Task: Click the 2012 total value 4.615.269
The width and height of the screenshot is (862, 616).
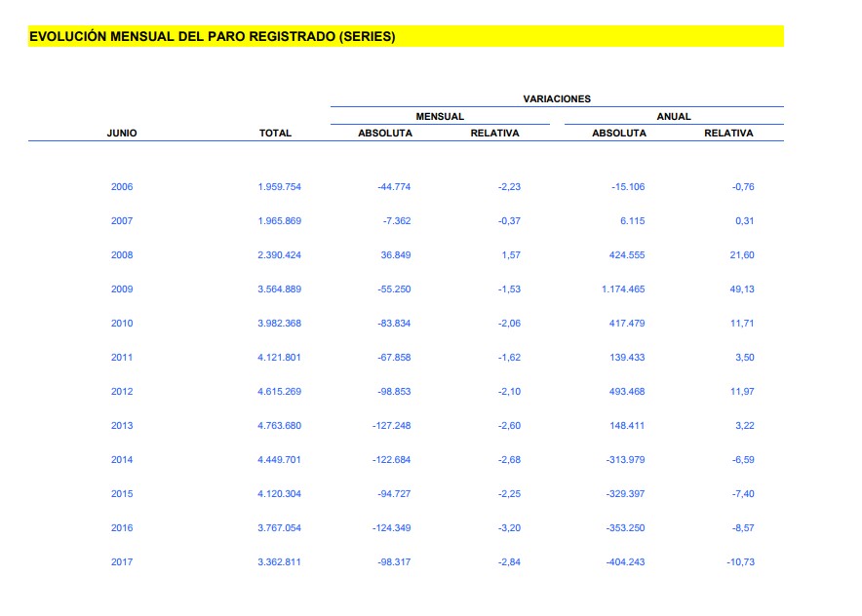Action: click(x=279, y=392)
